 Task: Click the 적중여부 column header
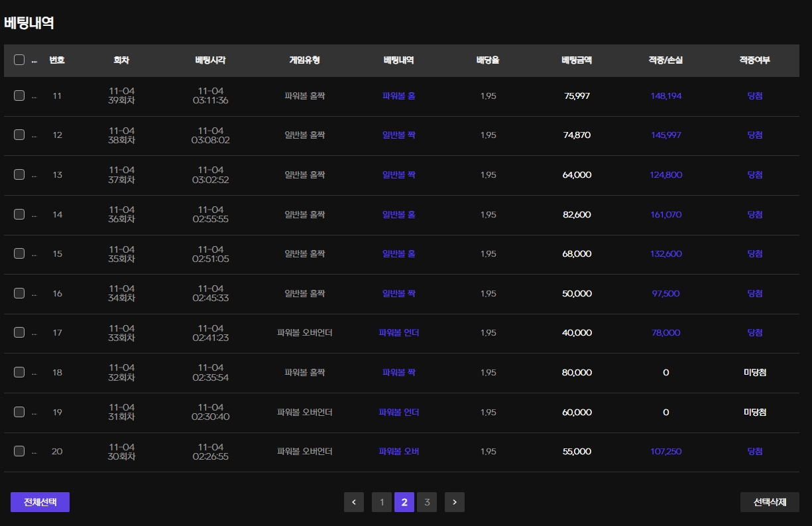coord(754,60)
